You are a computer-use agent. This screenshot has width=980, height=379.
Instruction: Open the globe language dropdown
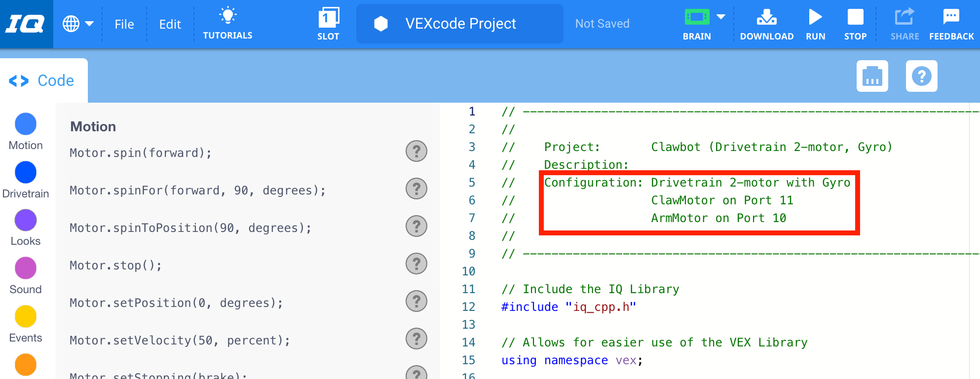coord(77,24)
